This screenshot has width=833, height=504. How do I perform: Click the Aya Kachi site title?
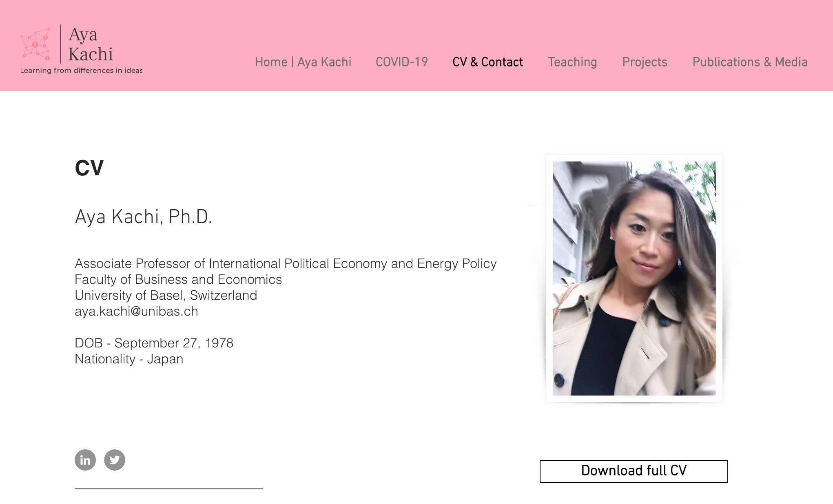90,44
